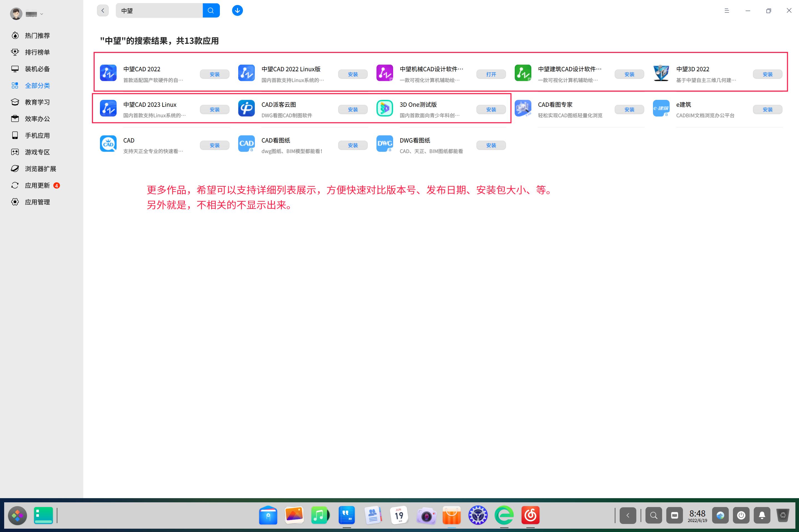
Task: Click the search magnifier icon
Action: pos(211,10)
